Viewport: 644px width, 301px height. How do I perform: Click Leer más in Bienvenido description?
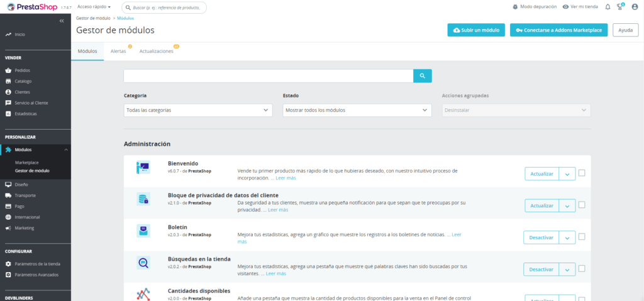click(286, 178)
